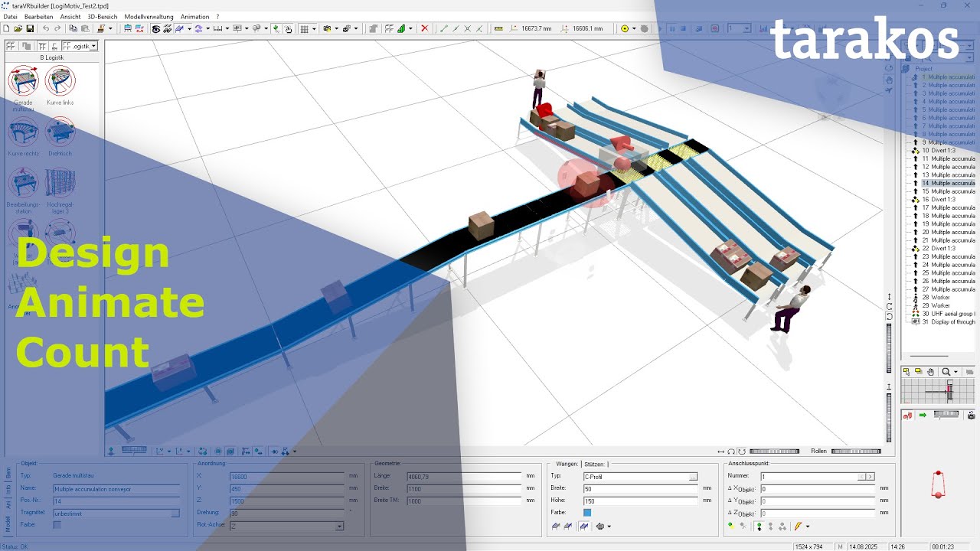Click the browse button beside C-Profil Typ
980x551 pixels.
693,477
